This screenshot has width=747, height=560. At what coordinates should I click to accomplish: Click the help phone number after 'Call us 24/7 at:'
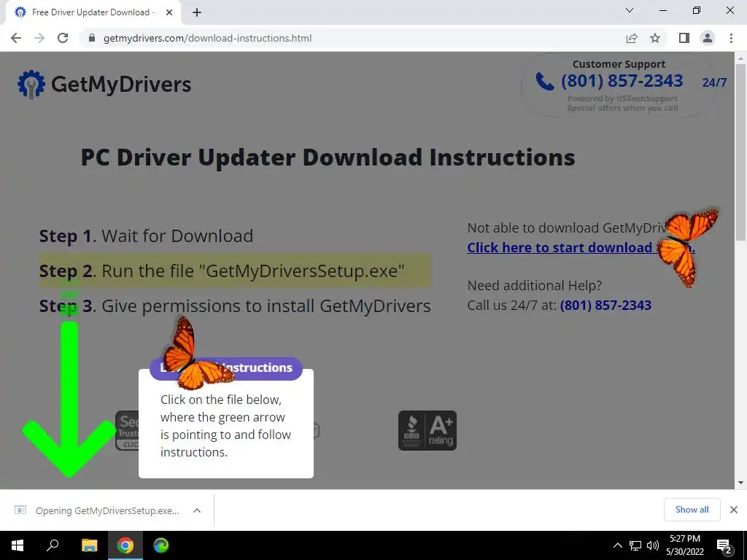605,306
